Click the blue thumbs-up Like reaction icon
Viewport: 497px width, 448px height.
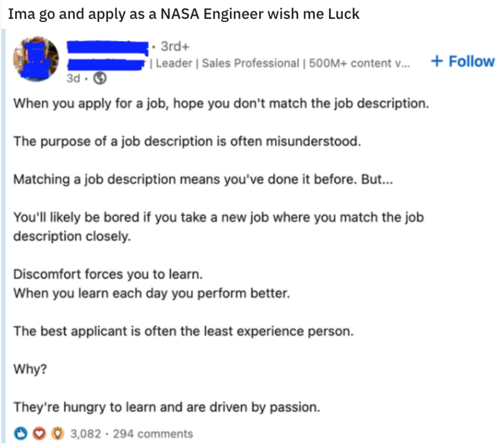pos(21,433)
